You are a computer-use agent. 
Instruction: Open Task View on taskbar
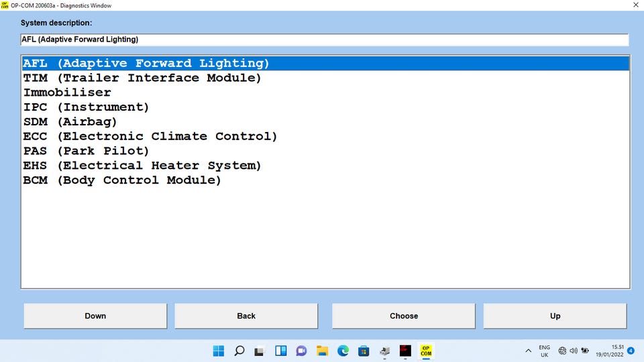pos(259,351)
